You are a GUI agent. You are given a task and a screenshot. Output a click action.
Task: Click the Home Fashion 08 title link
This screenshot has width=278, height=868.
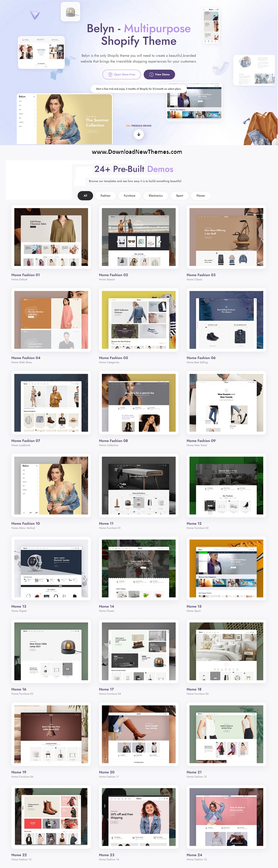point(113,441)
